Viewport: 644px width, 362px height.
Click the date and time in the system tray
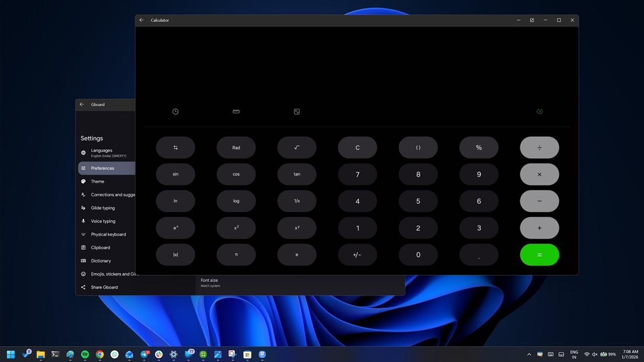point(630,354)
